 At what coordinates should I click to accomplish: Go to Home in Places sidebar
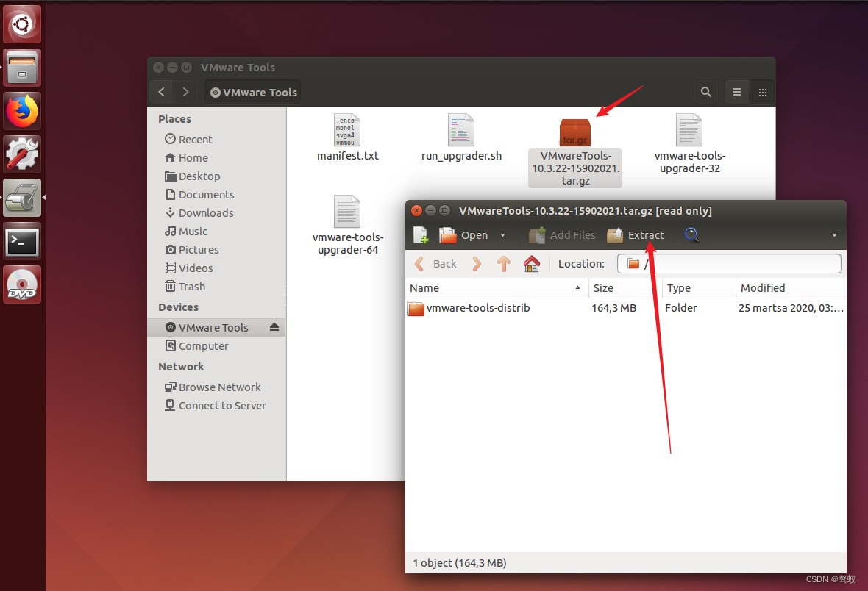click(x=187, y=158)
